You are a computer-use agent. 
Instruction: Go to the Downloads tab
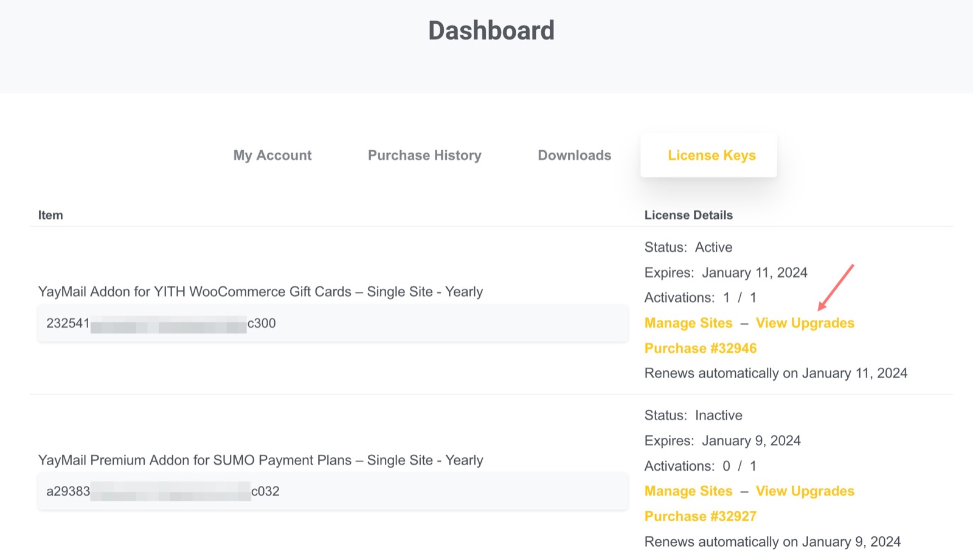click(x=574, y=156)
